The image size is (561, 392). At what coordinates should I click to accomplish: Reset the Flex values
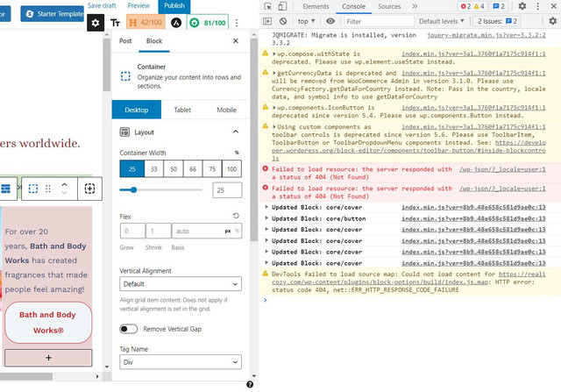[236, 216]
